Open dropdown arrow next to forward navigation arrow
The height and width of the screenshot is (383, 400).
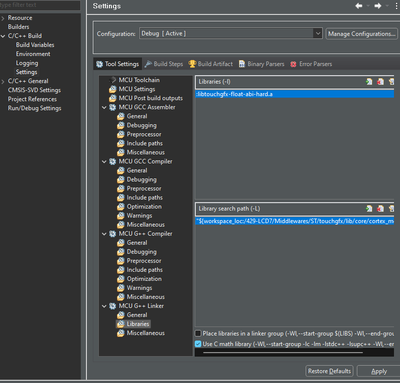coord(387,6)
